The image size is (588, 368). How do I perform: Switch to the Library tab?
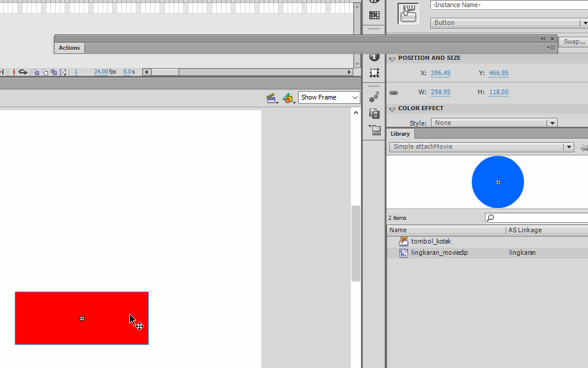(400, 133)
